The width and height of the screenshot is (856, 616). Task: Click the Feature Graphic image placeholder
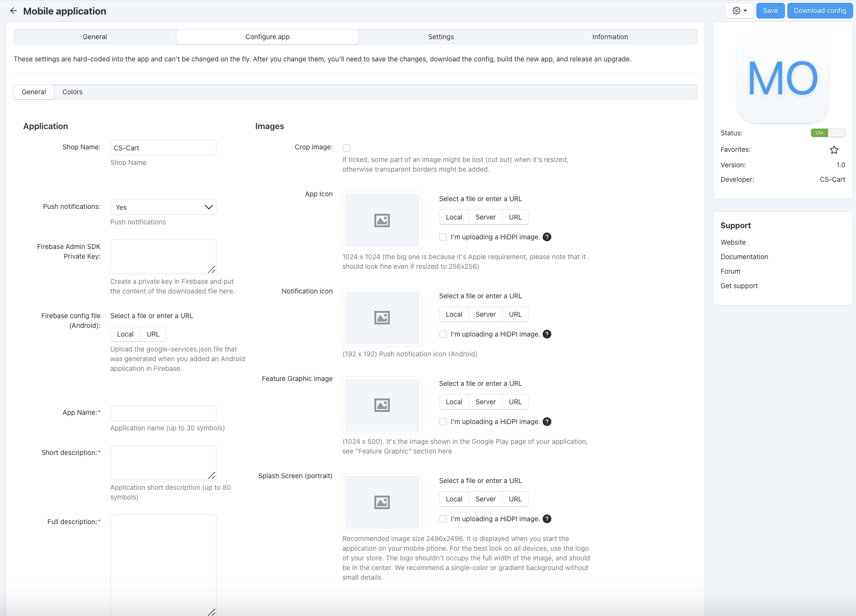pos(382,405)
